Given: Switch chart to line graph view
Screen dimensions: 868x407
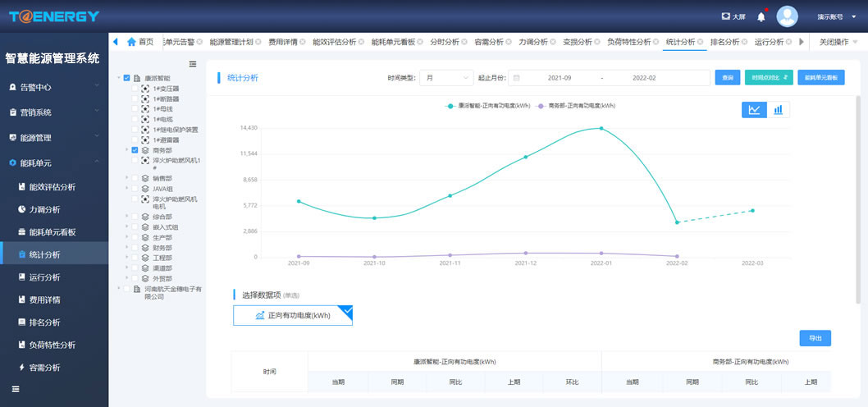Looking at the screenshot, I should pyautogui.click(x=754, y=109).
